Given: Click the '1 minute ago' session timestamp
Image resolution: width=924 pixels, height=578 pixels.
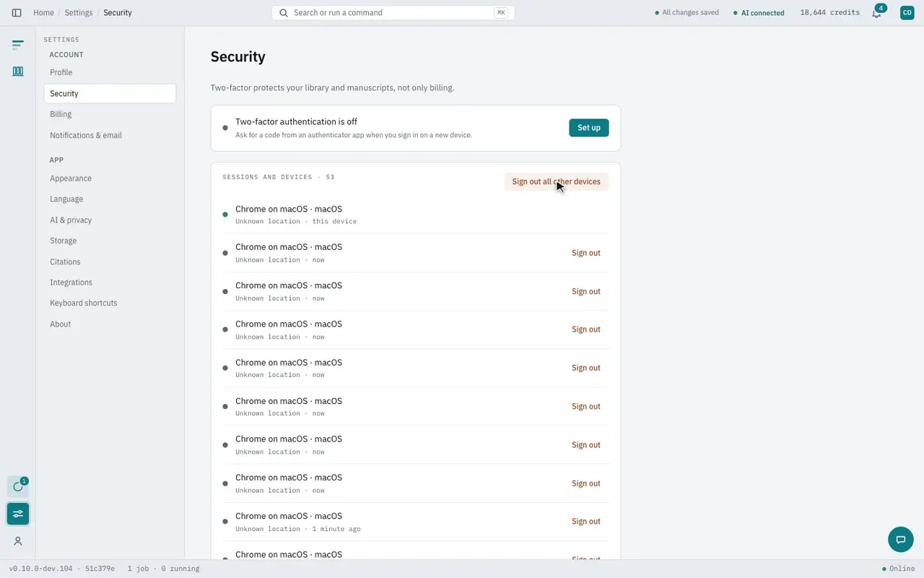Looking at the screenshot, I should tap(336, 529).
